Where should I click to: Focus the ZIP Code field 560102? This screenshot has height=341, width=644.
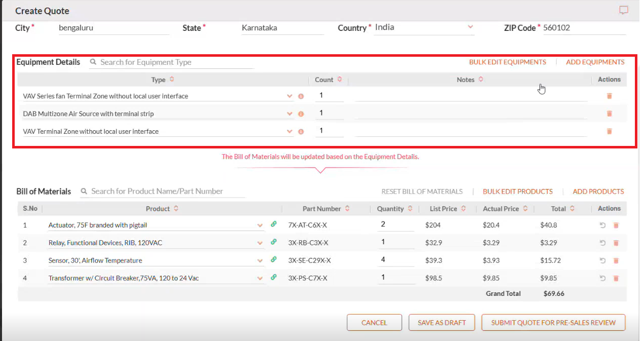(x=584, y=28)
